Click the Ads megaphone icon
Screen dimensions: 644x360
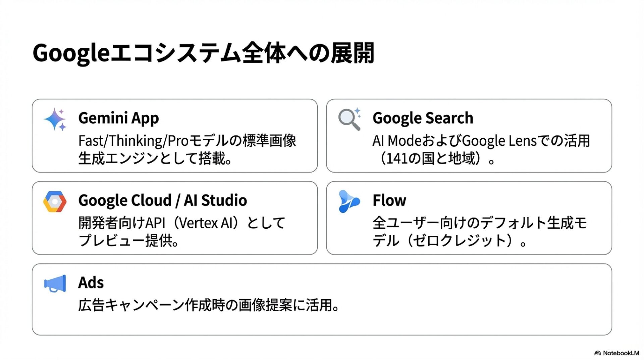pos(55,284)
